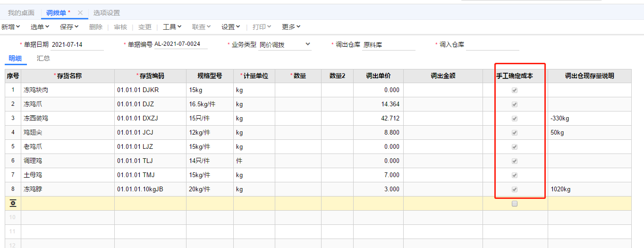Select the 冻西装鸡 name cell
This screenshot has height=248, width=644.
click(68, 119)
